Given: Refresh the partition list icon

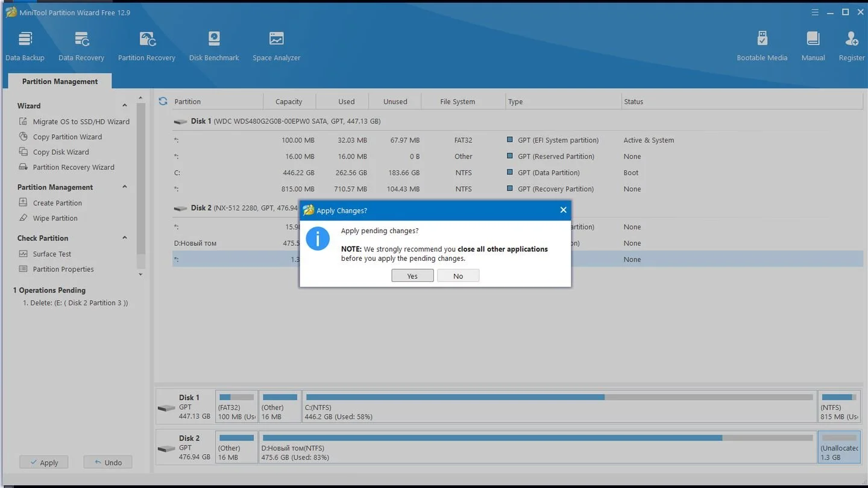Looking at the screenshot, I should tap(163, 101).
